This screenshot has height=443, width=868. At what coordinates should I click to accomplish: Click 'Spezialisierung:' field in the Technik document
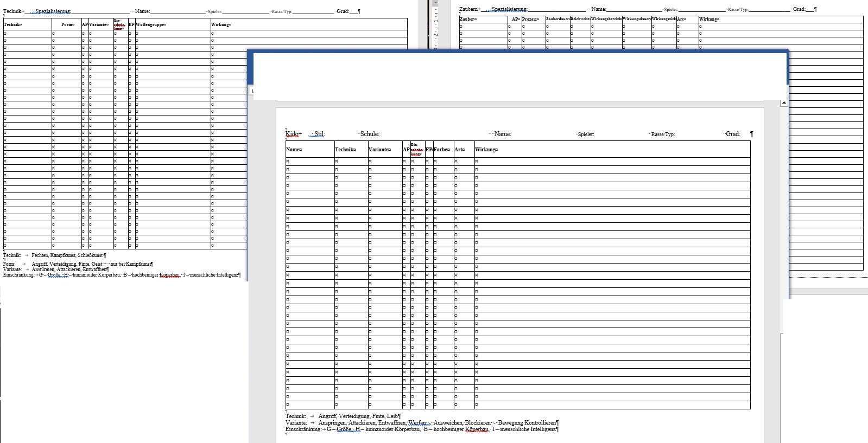click(x=53, y=11)
